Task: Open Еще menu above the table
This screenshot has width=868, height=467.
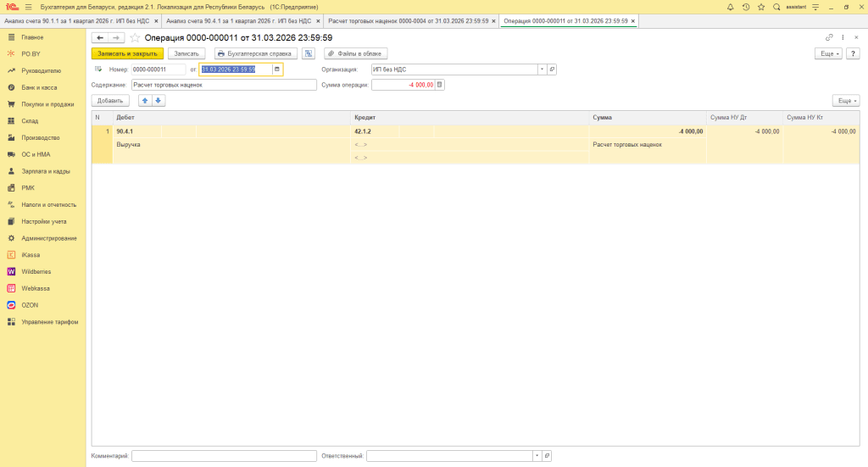Action: (845, 100)
